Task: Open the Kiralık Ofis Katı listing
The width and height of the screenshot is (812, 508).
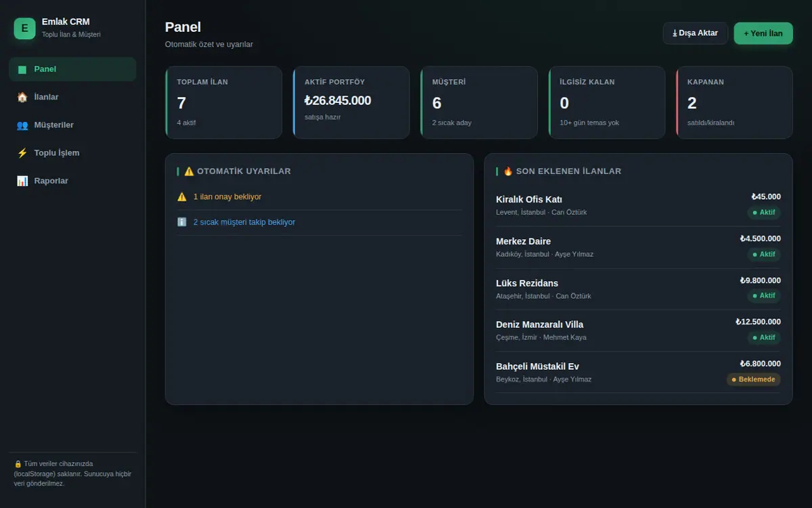Action: point(638,205)
